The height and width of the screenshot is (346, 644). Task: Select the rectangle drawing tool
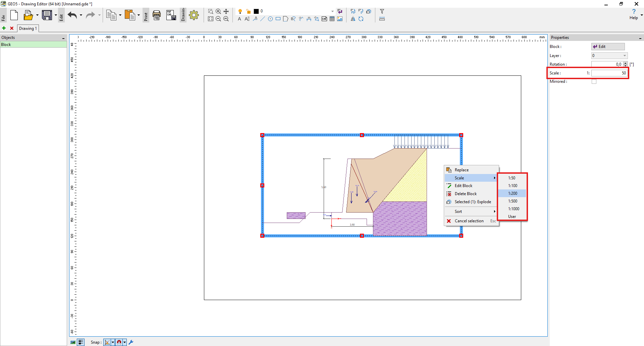click(278, 19)
